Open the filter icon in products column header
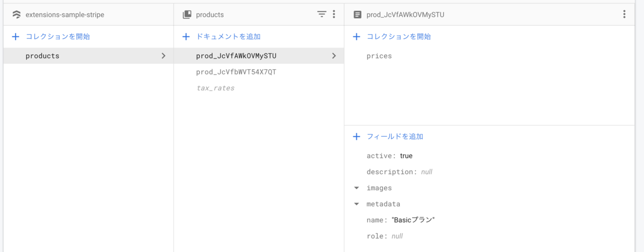This screenshot has height=252, width=644. pos(321,14)
